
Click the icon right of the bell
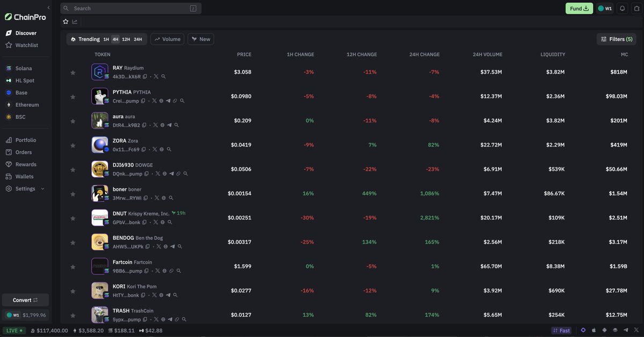click(637, 9)
